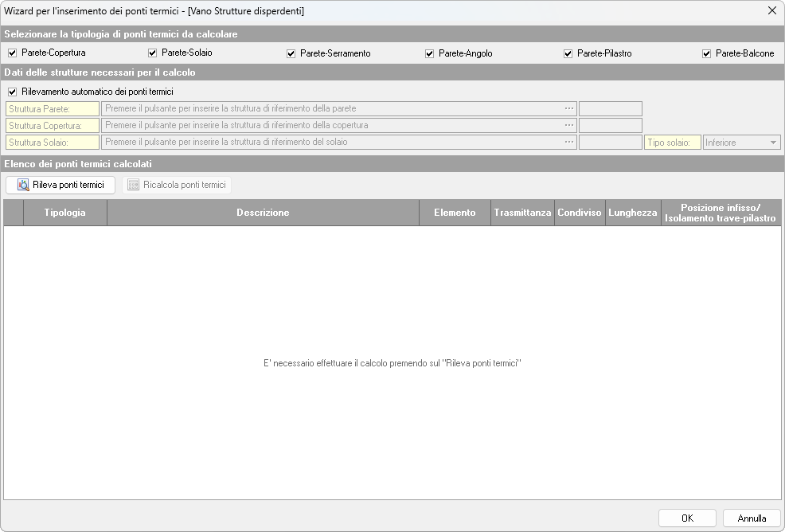
Task: Open the Struttura Copertura ellipsis browse button
Action: (x=569, y=125)
